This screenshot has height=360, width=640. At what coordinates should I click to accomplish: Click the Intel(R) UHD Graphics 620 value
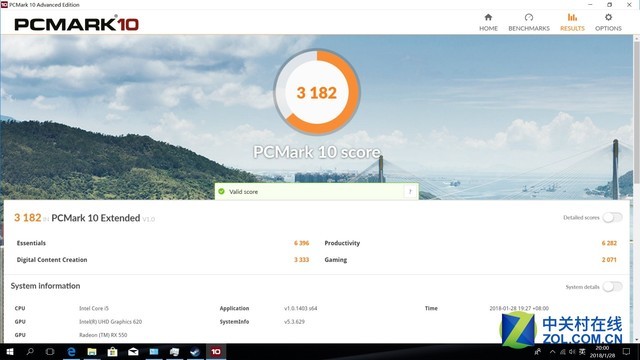coord(111,322)
